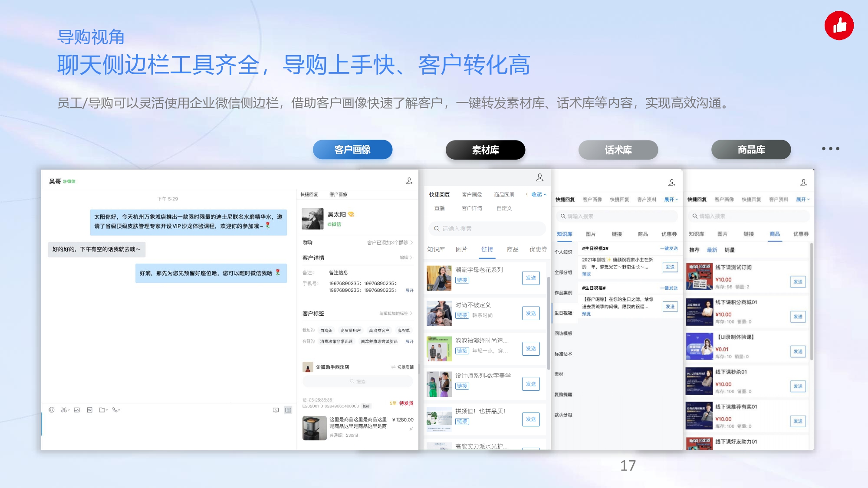Viewport: 868px width, 488px height.
Task: Click add-member icon in 商品库 panel
Action: 804,182
